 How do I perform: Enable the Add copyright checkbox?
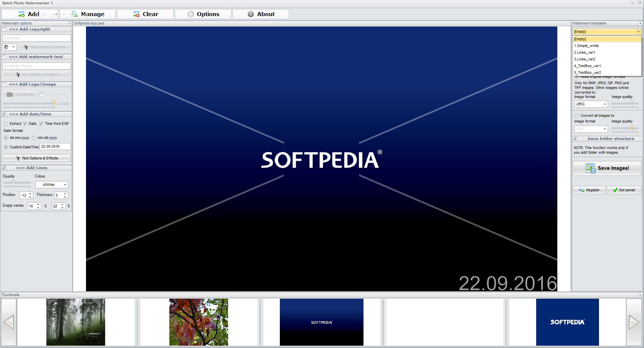[x=4, y=30]
